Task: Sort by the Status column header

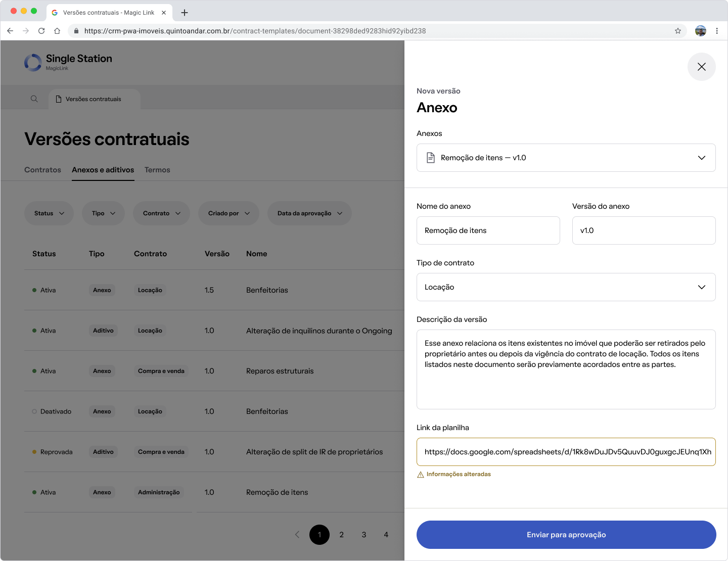Action: point(44,254)
